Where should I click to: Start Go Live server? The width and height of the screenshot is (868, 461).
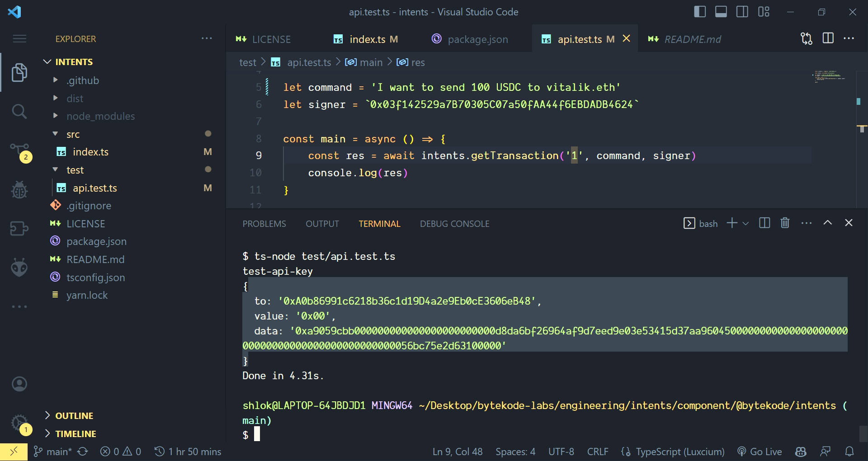[759, 452]
